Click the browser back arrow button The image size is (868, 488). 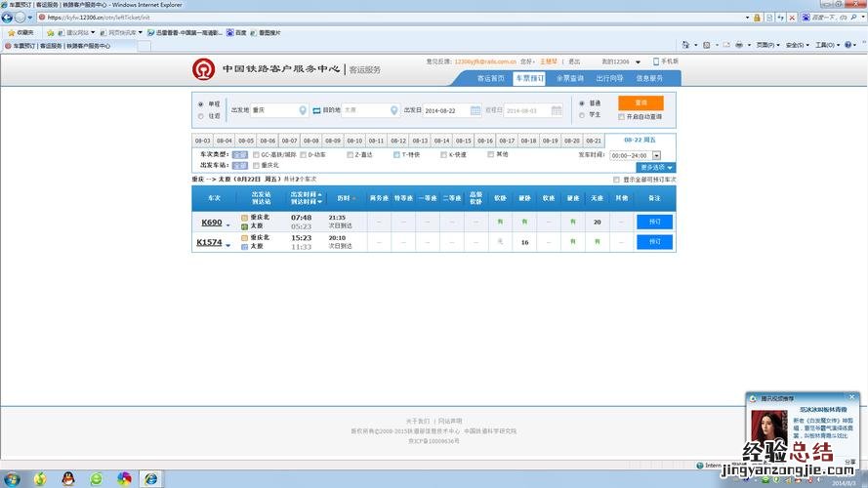[8, 18]
